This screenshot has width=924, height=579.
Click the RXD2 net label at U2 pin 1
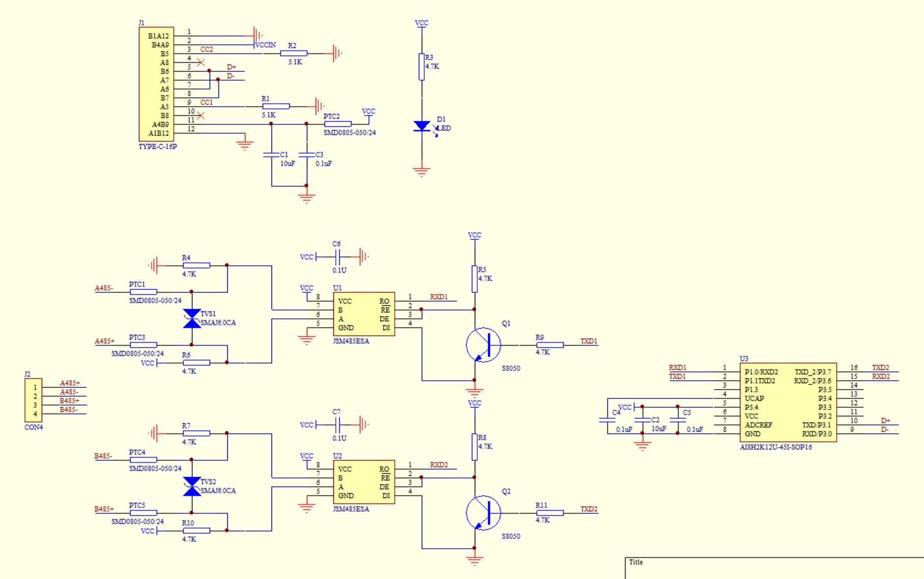coord(439,465)
